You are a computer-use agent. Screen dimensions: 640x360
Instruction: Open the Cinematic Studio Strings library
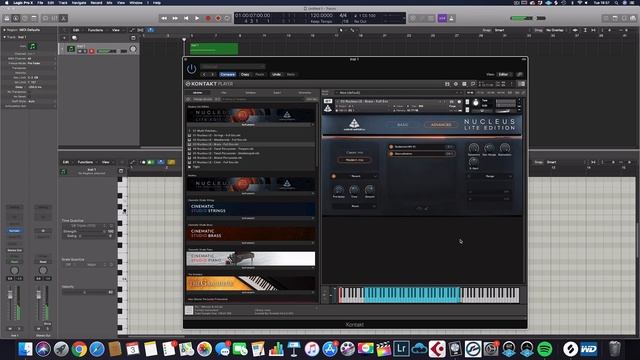pyautogui.click(x=251, y=209)
